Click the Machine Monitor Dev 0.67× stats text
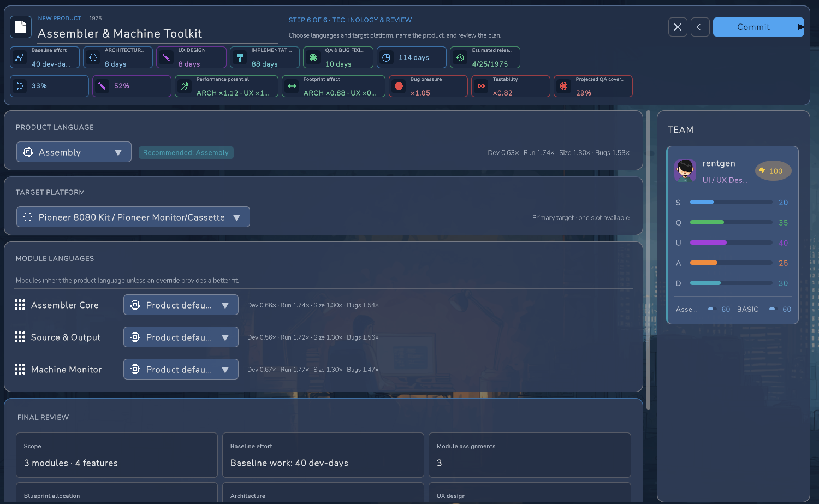Viewport: 819px width, 504px height. 313,369
